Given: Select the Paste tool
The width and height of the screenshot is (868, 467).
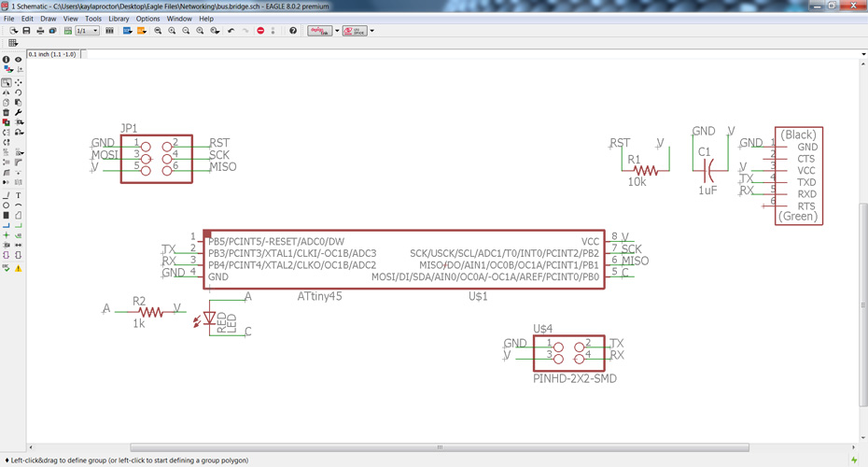Looking at the screenshot, I should pyautogui.click(x=19, y=103).
